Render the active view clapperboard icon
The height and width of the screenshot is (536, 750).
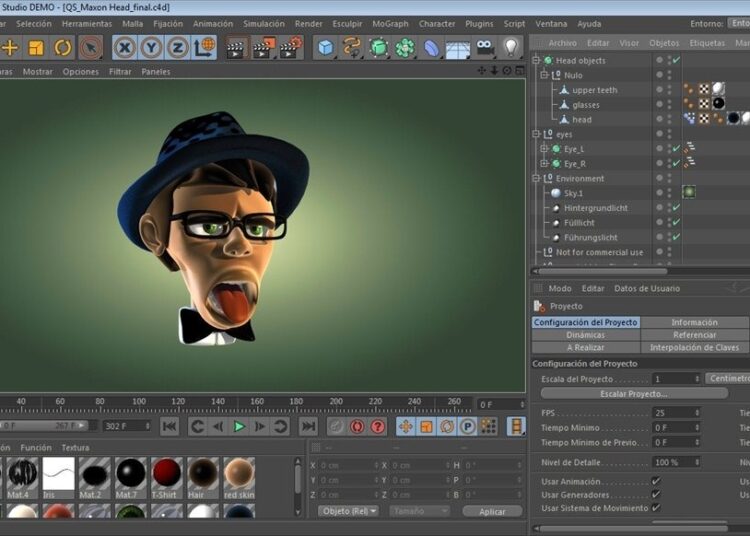235,48
